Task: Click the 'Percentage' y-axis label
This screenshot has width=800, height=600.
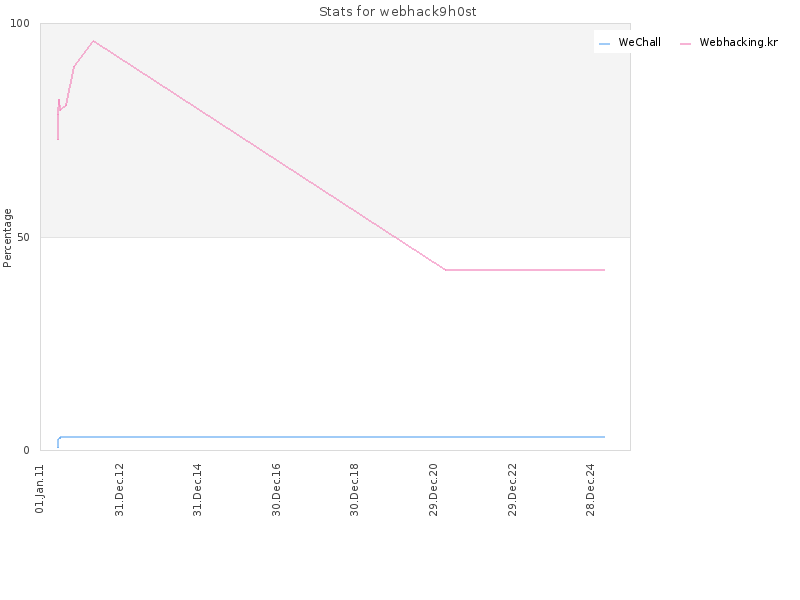Action: coord(7,238)
